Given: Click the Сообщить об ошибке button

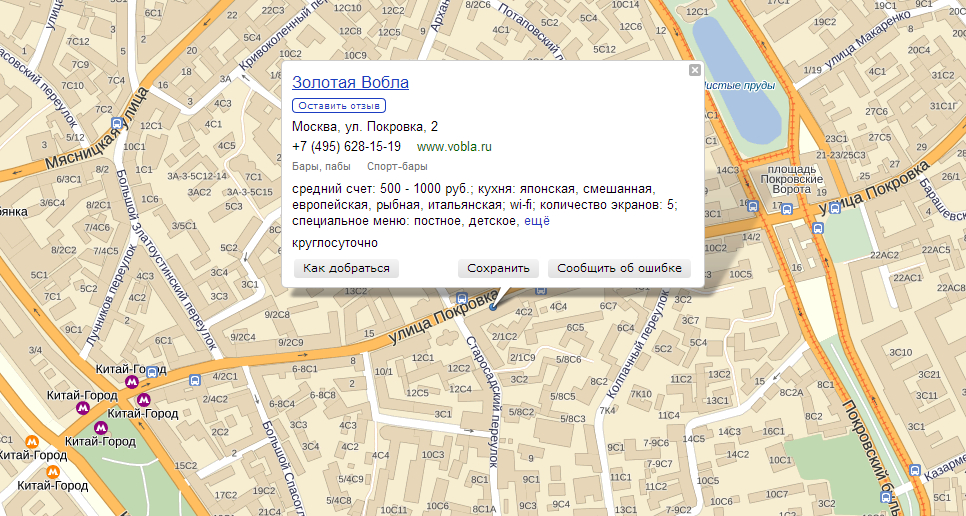Looking at the screenshot, I should pyautogui.click(x=619, y=268).
